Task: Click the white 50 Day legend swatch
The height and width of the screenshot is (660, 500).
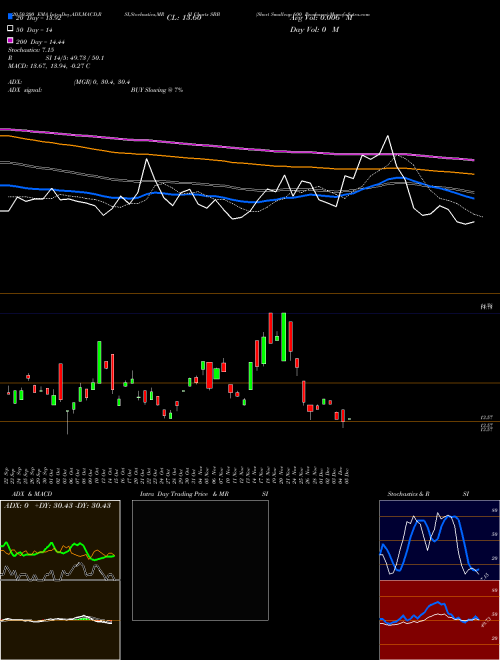Action: [x=10, y=29]
